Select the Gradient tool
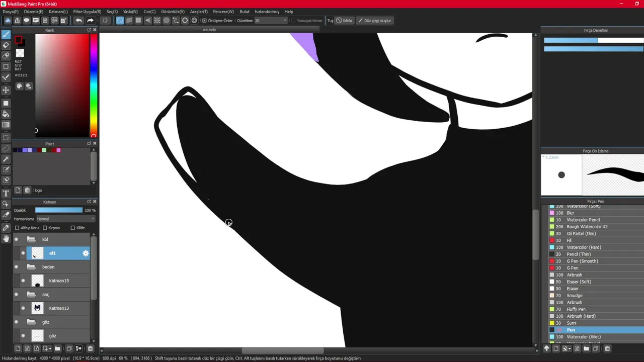Screen dimensions: 644x362 (x=6, y=125)
